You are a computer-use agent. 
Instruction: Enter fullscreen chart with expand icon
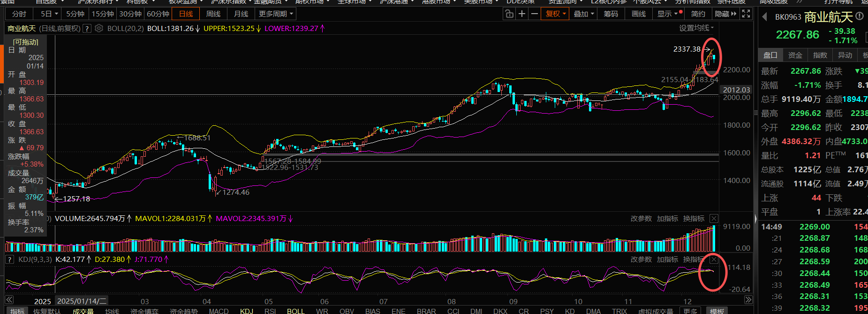pyautogui.click(x=746, y=14)
